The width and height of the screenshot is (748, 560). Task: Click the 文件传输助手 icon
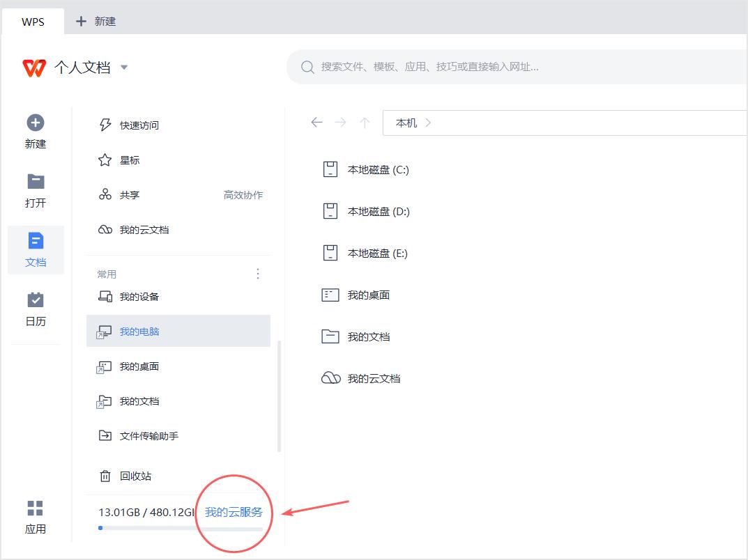point(105,435)
